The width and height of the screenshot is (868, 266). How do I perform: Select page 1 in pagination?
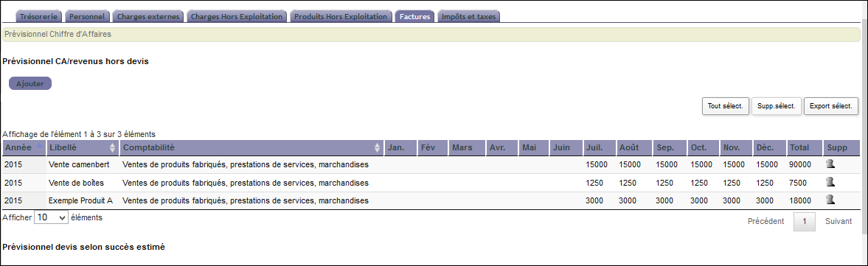(x=805, y=222)
